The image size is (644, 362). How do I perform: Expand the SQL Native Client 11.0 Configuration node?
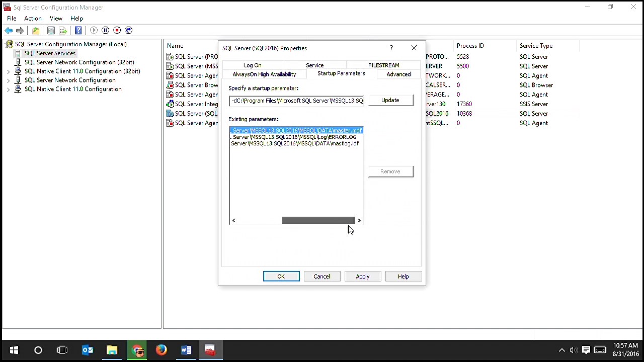[x=8, y=89]
